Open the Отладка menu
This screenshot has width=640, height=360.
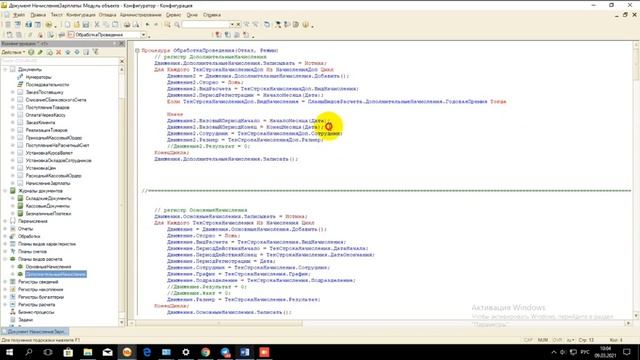tap(107, 15)
